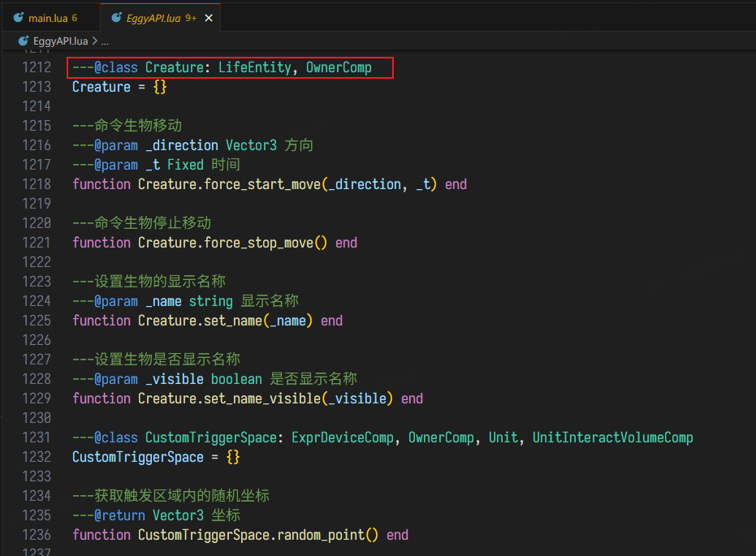Click the LifeEntity class name on line 1212

tap(254, 67)
